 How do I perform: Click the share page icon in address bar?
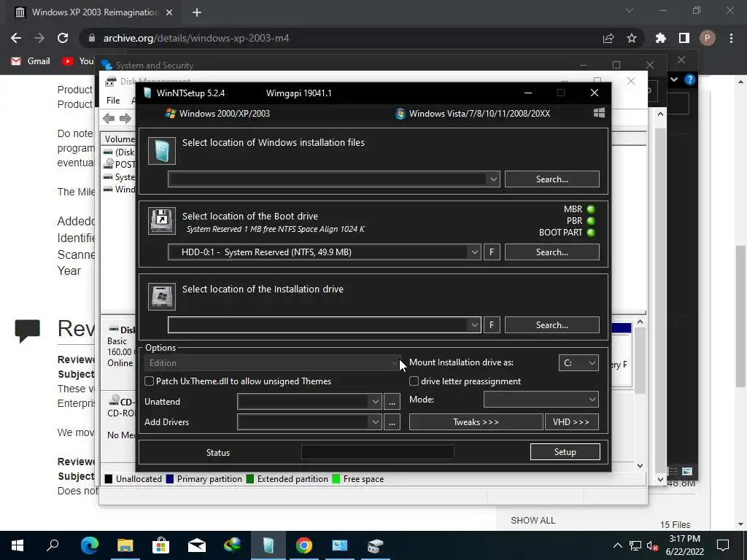click(x=608, y=38)
